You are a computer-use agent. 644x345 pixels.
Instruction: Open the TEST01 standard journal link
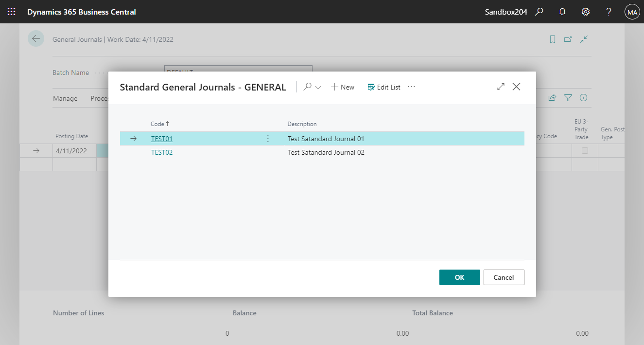click(162, 138)
